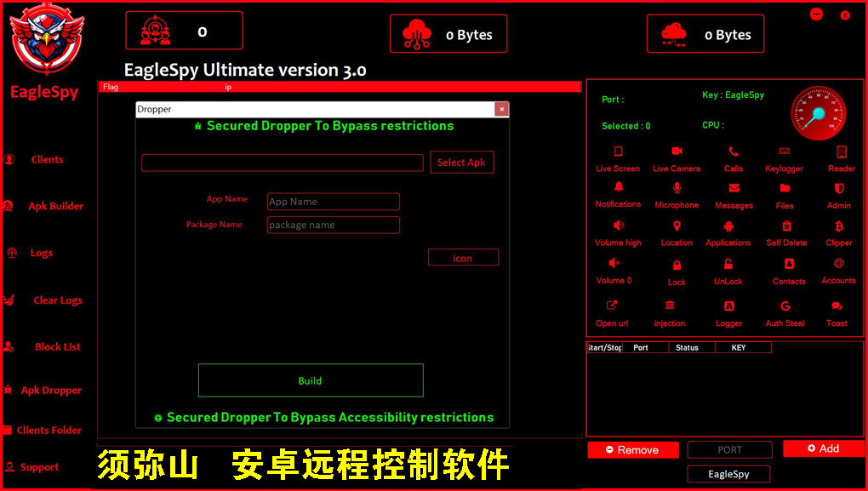Click the upload 0 Bytes traffic box
This screenshot has width=868, height=491.
click(448, 34)
